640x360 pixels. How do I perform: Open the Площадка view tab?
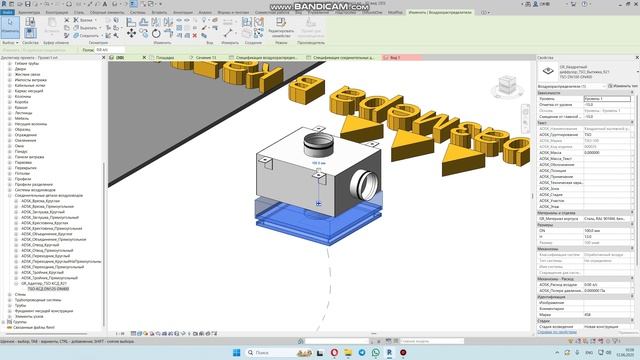pos(165,58)
